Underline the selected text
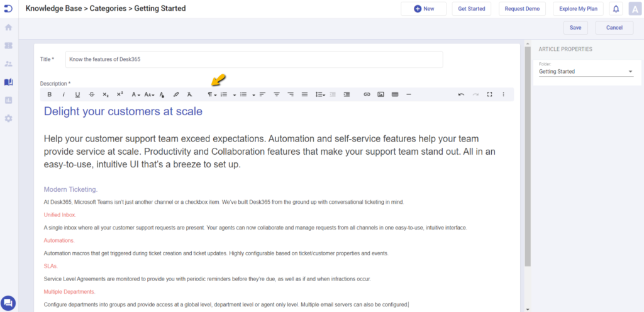644x312 pixels. (x=77, y=94)
